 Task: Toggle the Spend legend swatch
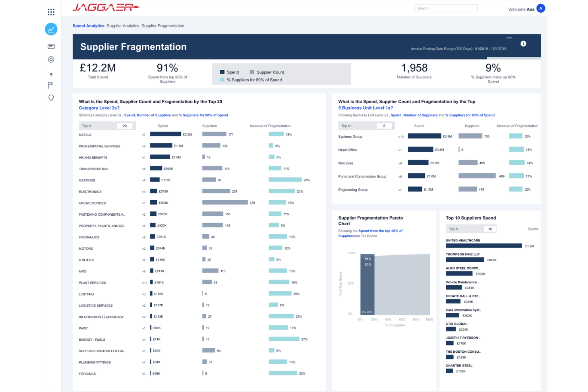point(222,72)
